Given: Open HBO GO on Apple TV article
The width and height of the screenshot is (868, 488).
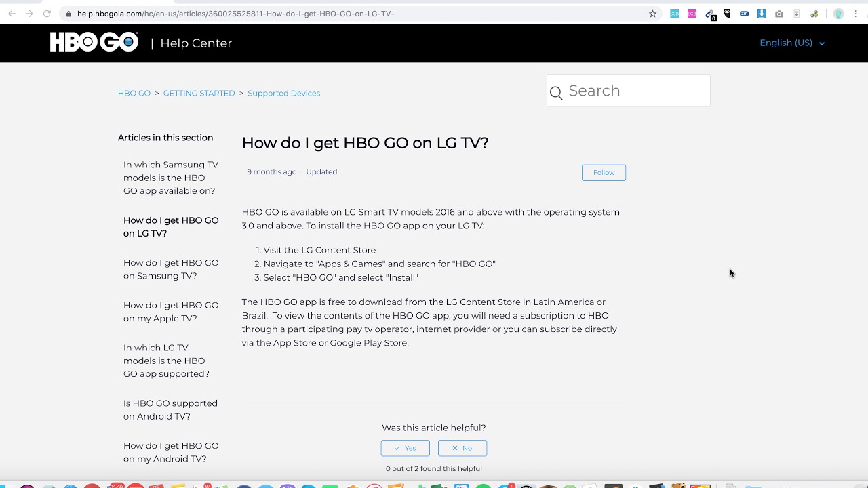Looking at the screenshot, I should click(171, 312).
